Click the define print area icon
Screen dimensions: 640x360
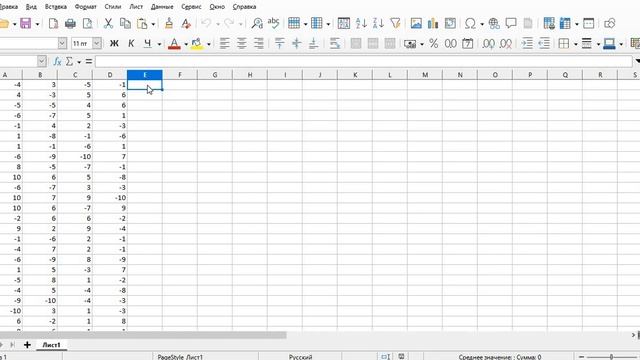[549, 23]
